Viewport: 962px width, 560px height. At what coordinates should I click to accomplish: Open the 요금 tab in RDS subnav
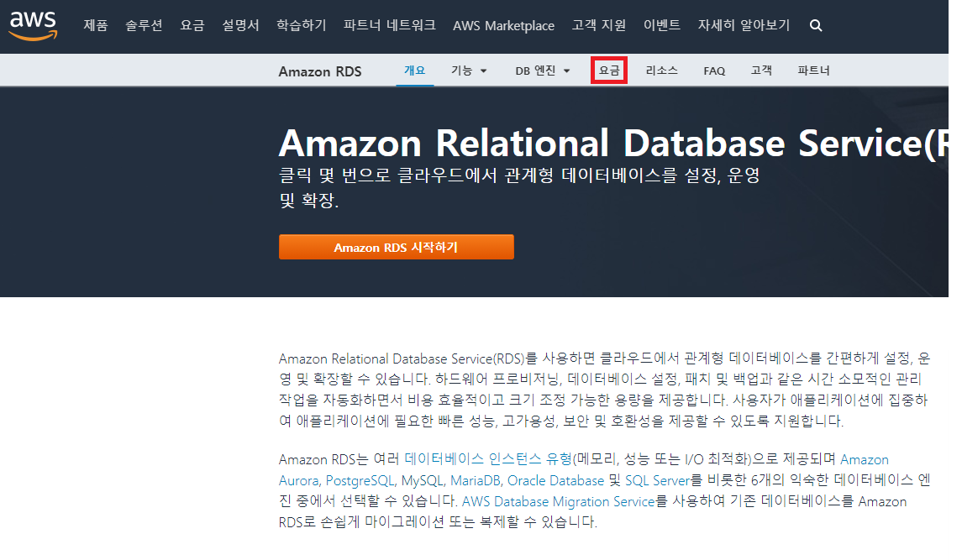coord(609,71)
